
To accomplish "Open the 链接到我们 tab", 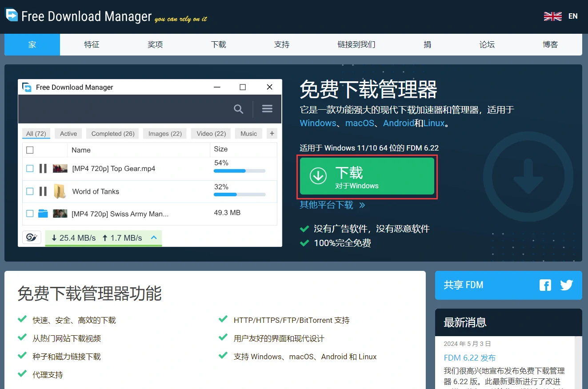I will (x=356, y=44).
